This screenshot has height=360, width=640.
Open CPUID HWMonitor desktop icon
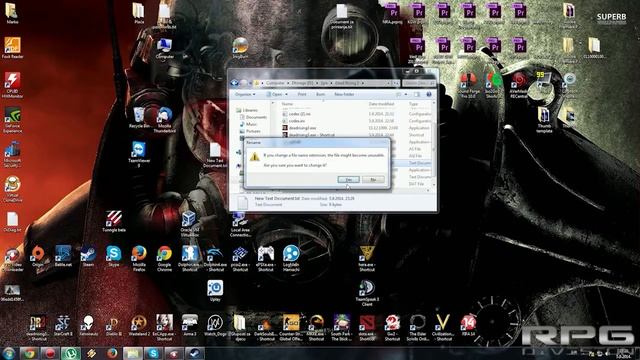point(12,85)
